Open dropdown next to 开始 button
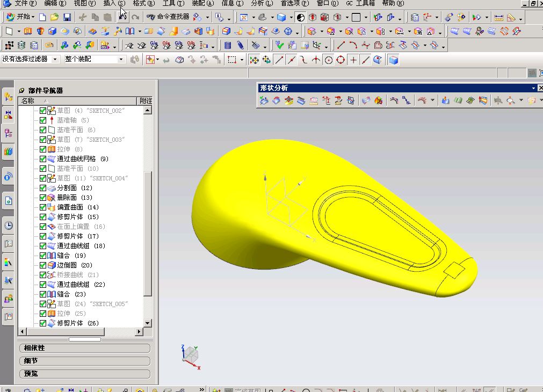The width and height of the screenshot is (543, 392). 33,17
